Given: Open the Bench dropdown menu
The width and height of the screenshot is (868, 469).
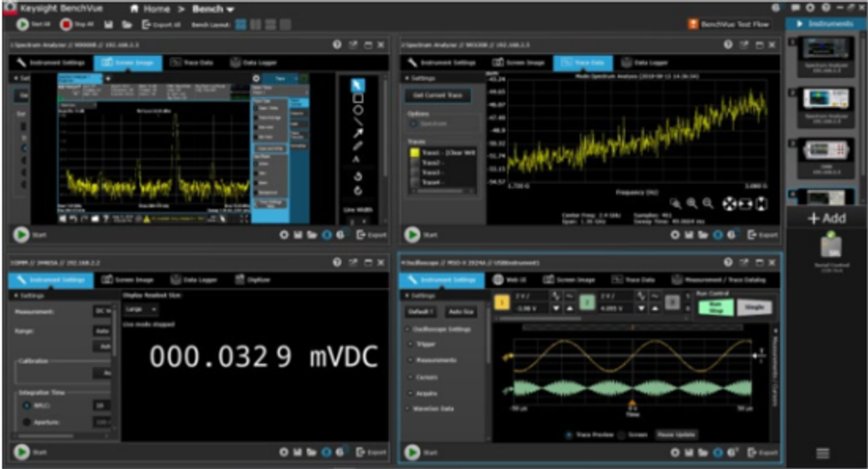Looking at the screenshot, I should pyautogui.click(x=213, y=9).
